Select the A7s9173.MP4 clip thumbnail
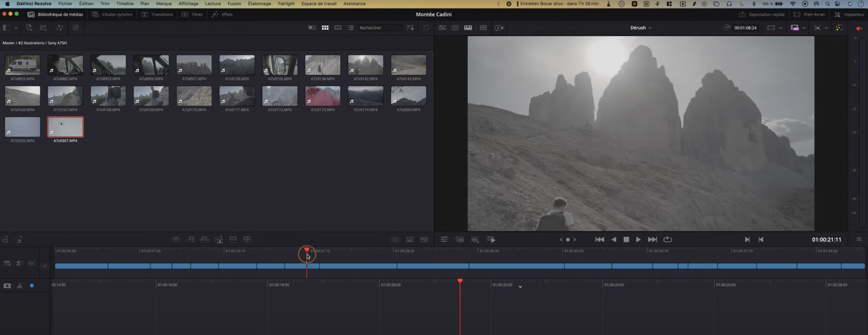Image resolution: width=868 pixels, height=335 pixels. (x=323, y=96)
